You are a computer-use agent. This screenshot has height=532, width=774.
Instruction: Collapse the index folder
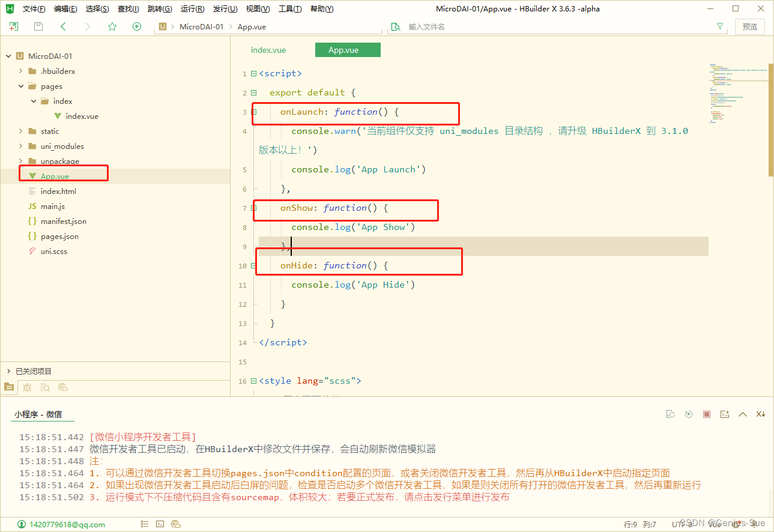(34, 101)
